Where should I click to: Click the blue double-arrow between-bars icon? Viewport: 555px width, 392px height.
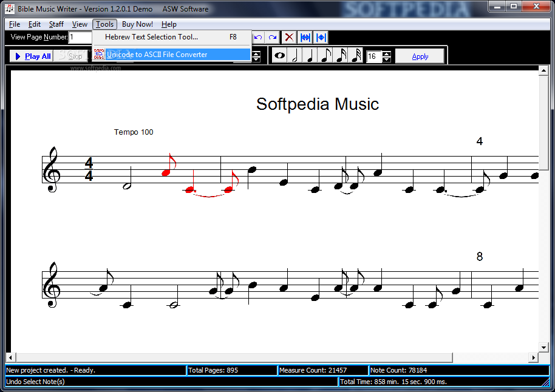click(x=305, y=37)
